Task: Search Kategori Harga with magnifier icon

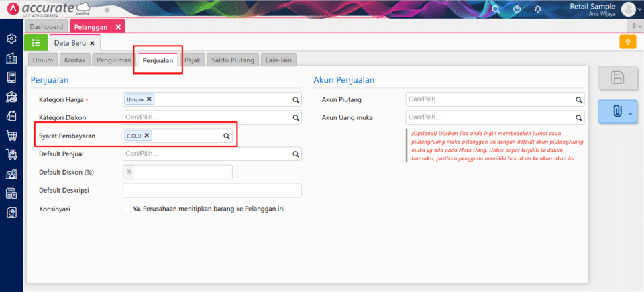Action: coord(296,99)
